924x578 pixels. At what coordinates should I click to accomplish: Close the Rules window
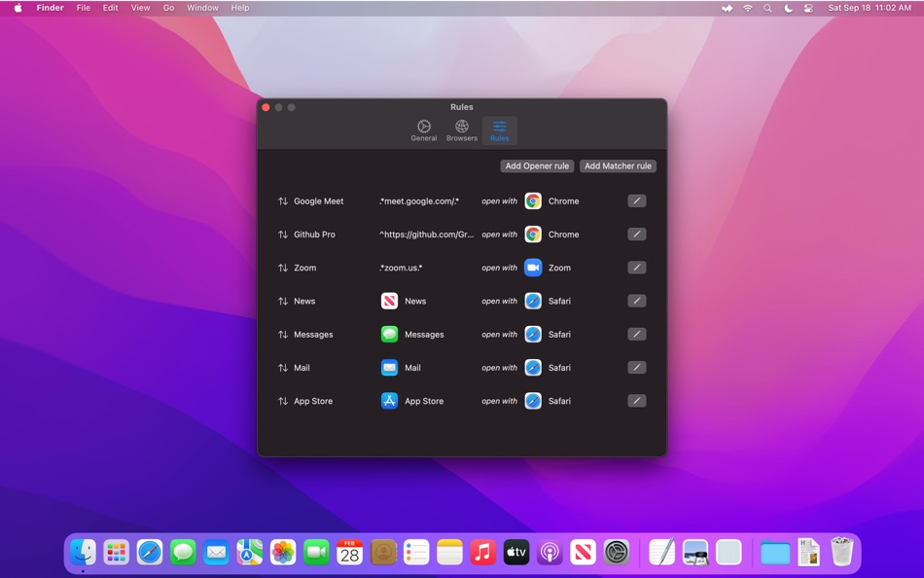coord(266,107)
